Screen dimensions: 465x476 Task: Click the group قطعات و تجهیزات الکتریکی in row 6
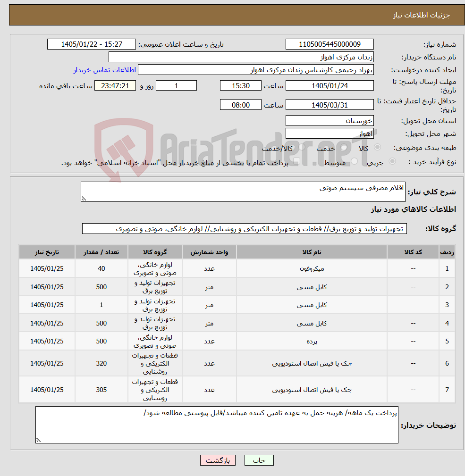[155, 363]
